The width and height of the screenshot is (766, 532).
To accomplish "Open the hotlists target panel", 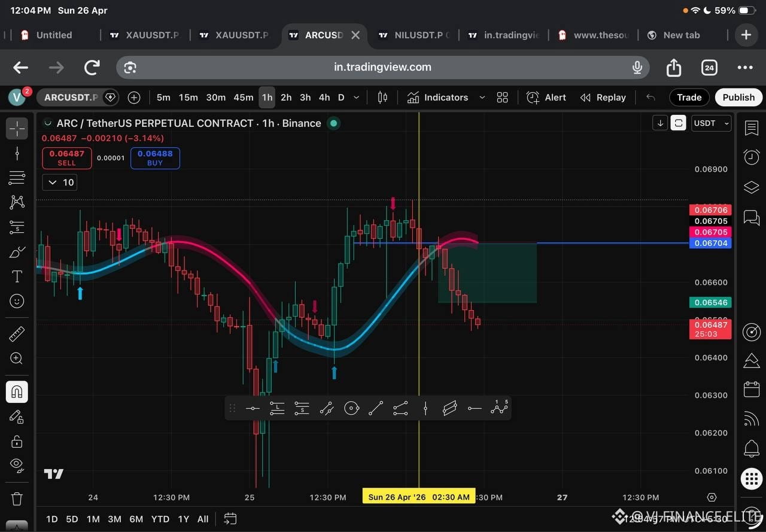I will (752, 332).
